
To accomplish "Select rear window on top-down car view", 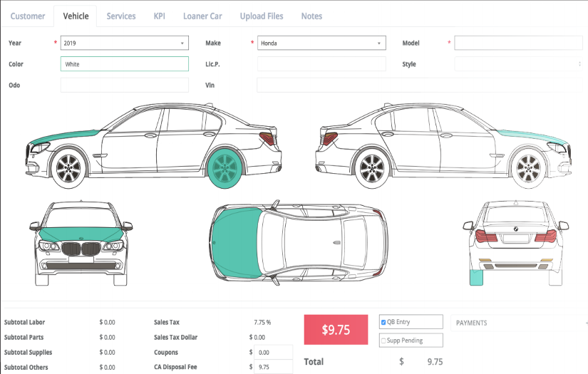I will pyautogui.click(x=354, y=242).
